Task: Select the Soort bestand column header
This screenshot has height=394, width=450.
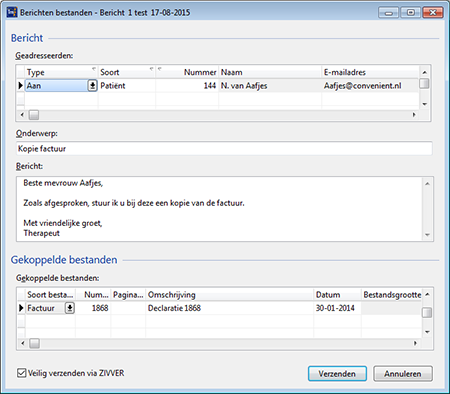Action: tap(50, 295)
